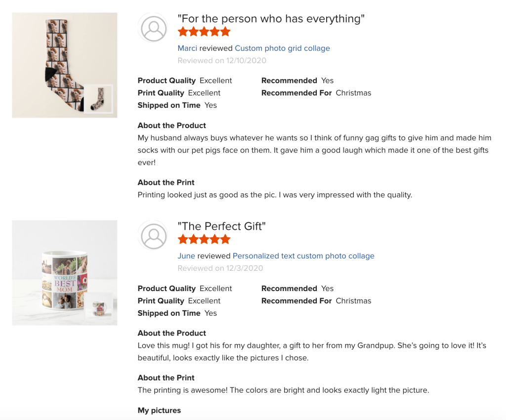The width and height of the screenshot is (506, 420).
Task: Open the Custom photo grid collage link
Action: (282, 48)
